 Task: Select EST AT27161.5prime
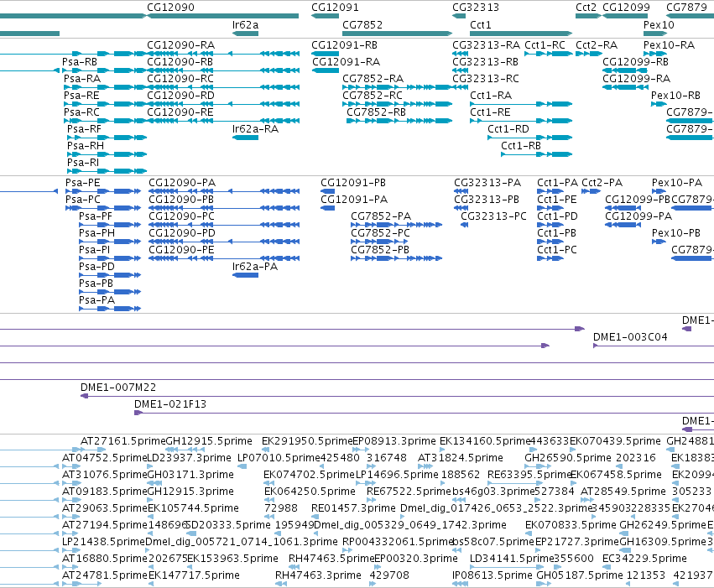123,441
